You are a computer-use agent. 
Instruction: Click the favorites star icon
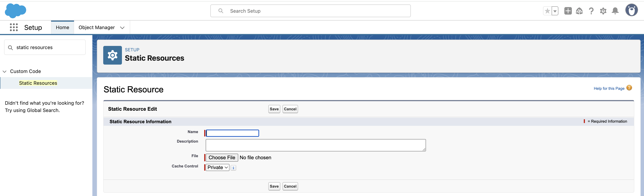(547, 11)
